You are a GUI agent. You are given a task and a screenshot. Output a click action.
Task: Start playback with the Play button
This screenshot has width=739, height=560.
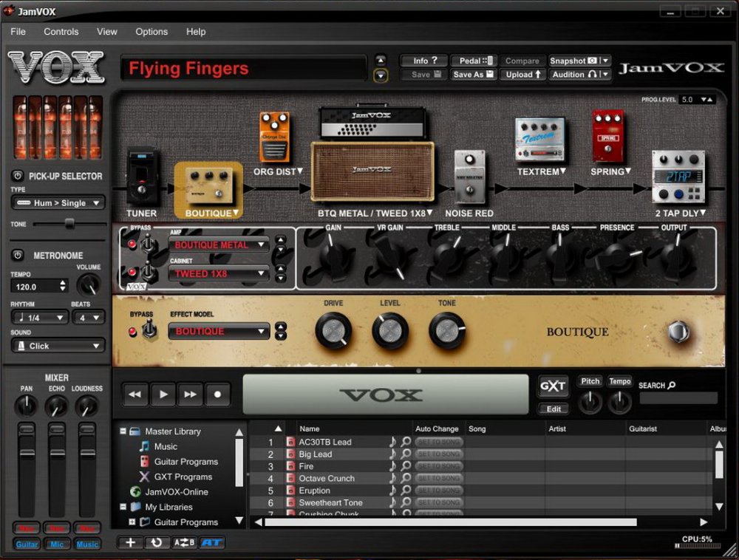[x=163, y=395]
